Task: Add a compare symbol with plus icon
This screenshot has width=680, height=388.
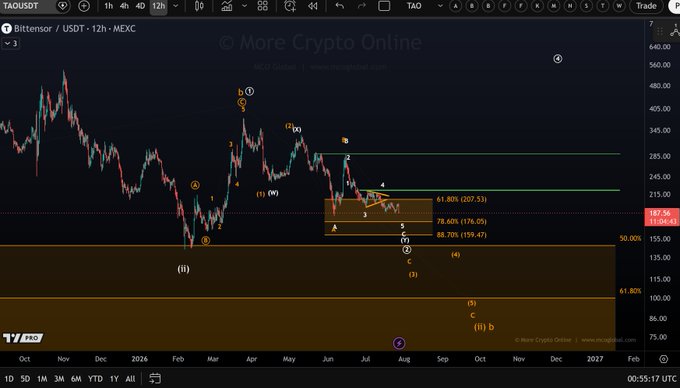Action: coord(84,6)
